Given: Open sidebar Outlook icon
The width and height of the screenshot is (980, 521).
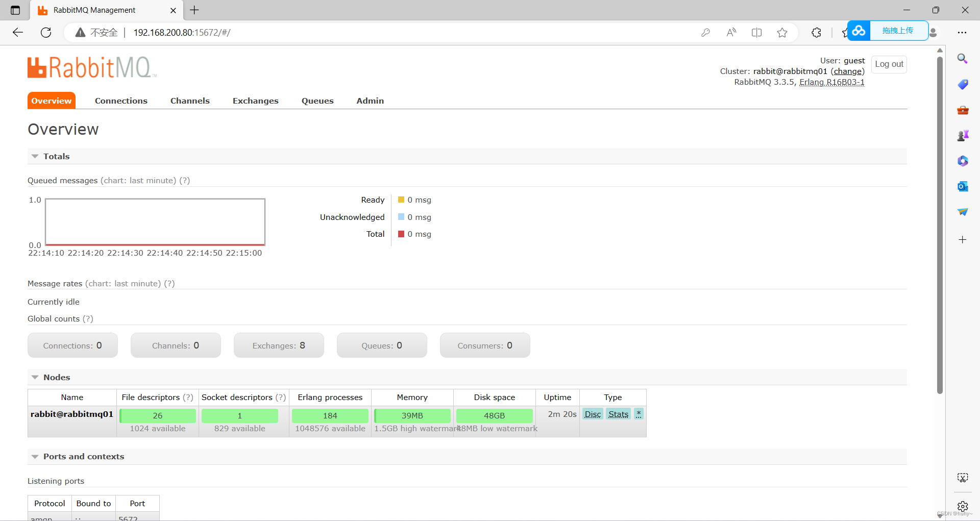Looking at the screenshot, I should pyautogui.click(x=963, y=186).
